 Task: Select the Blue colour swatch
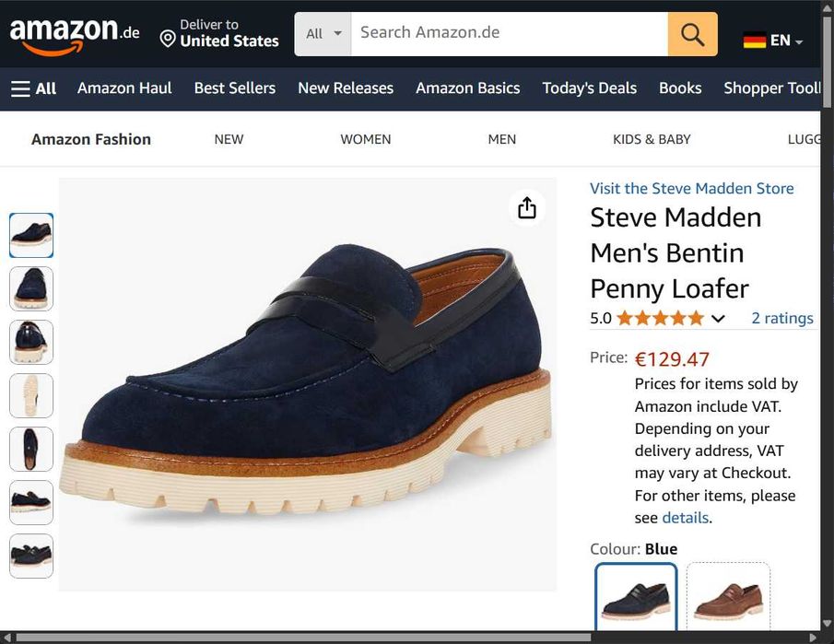click(x=636, y=599)
